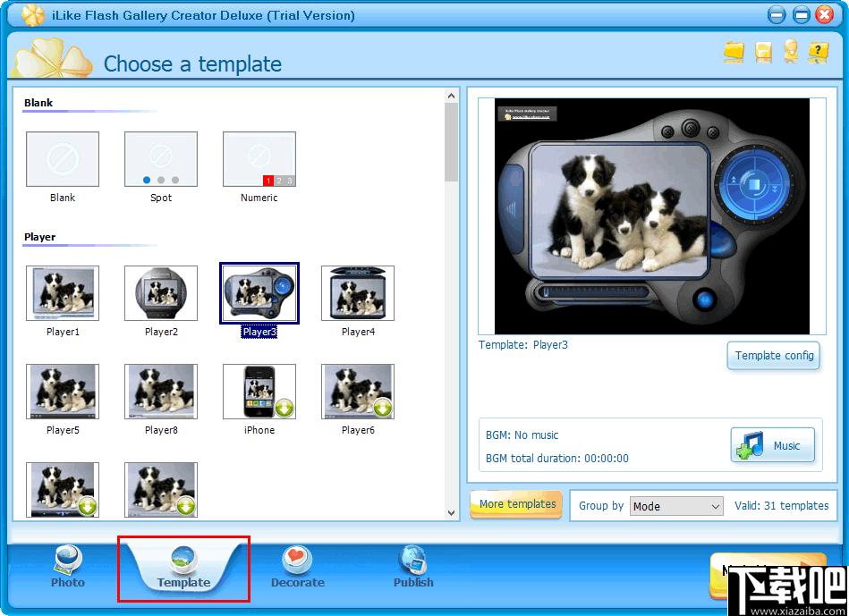Click the user registration icon
The image size is (849, 616).
point(791,52)
